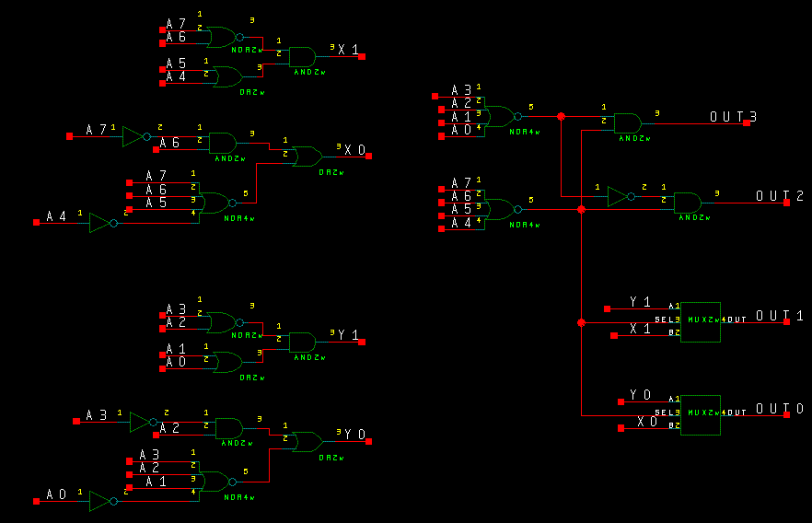Click the Y0 input pin of the OUT0 mux

621,401
